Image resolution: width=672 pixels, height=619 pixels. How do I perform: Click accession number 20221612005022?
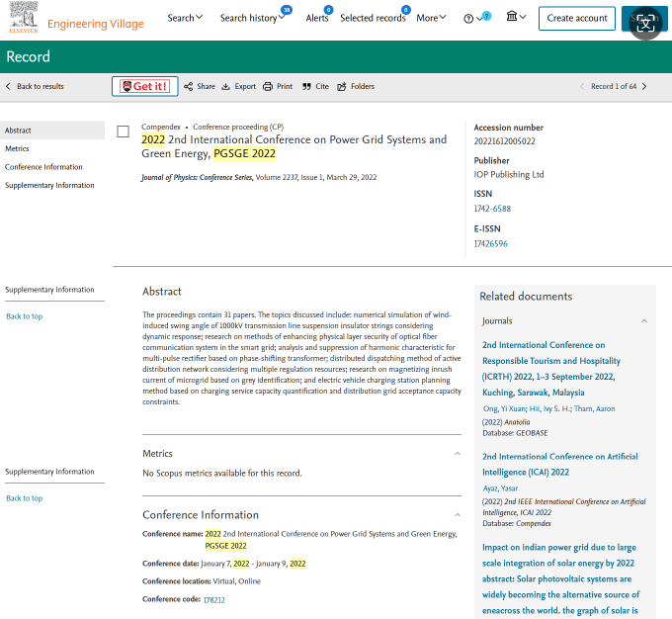[x=504, y=141]
